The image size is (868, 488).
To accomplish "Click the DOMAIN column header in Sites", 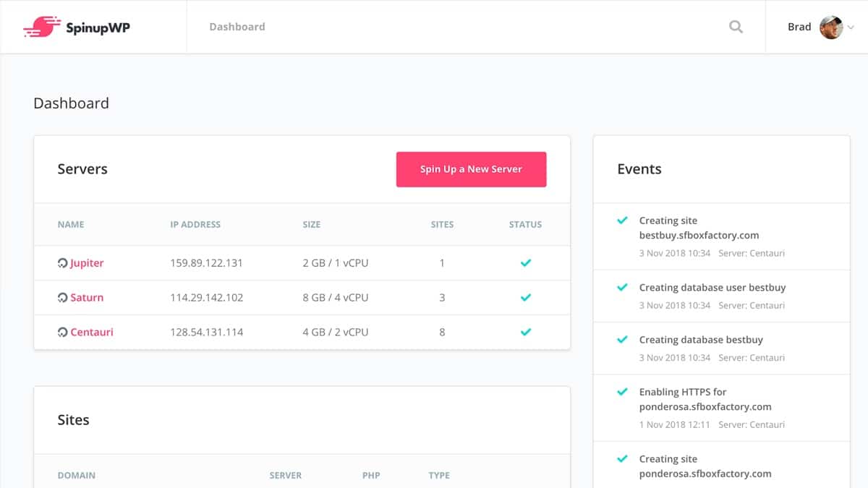I will [x=77, y=476].
